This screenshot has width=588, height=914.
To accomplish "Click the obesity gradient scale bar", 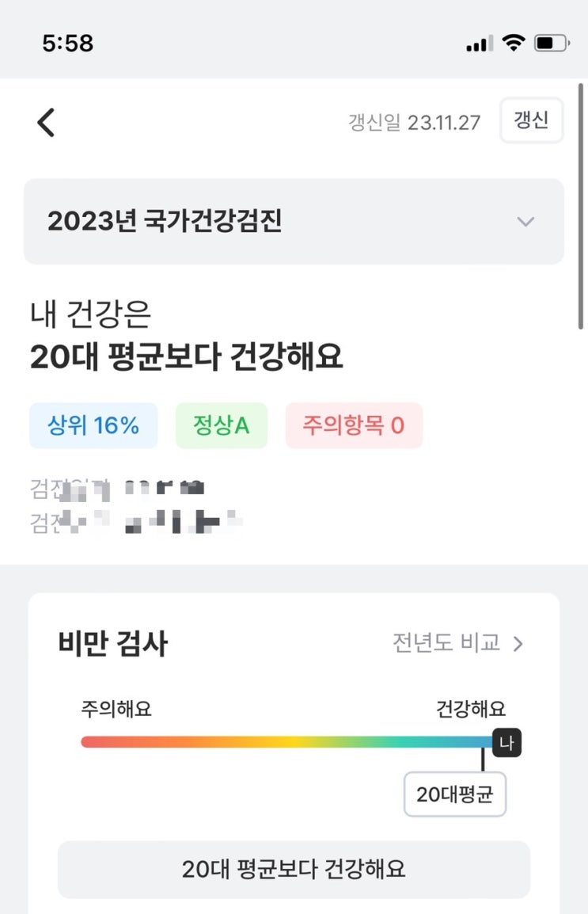I will [285, 742].
